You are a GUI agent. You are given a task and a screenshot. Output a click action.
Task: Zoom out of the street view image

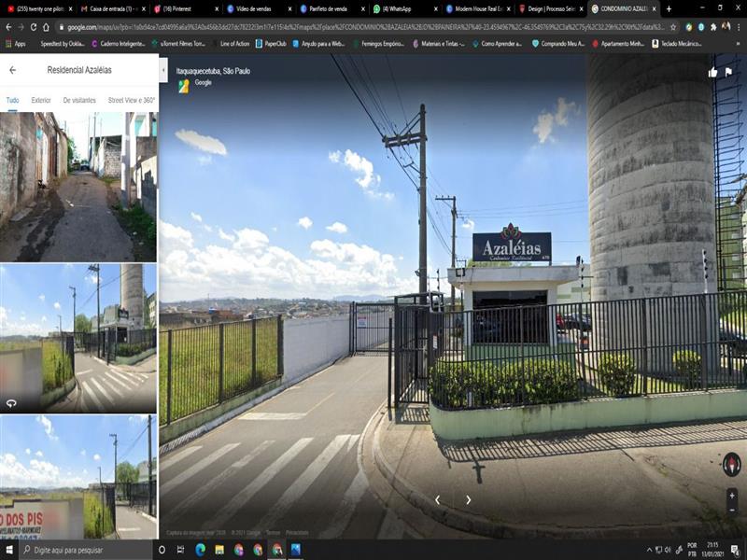tap(732, 510)
